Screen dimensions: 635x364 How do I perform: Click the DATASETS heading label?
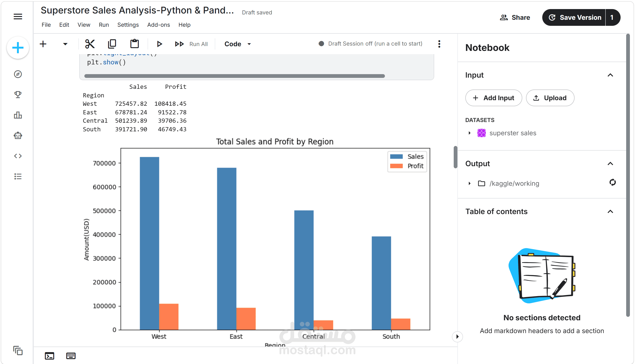[480, 120]
